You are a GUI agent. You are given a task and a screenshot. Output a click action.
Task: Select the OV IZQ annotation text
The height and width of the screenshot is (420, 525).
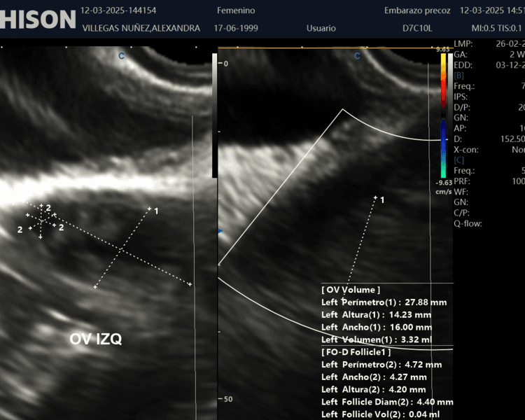coord(96,339)
